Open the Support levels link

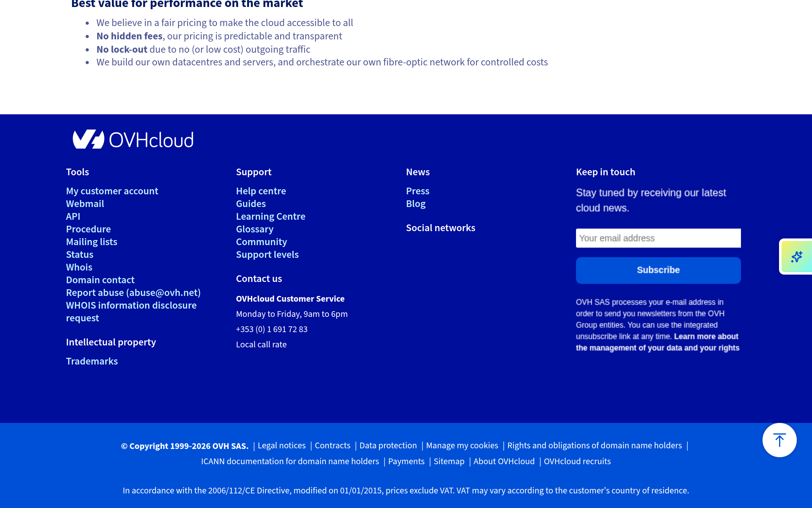click(x=267, y=254)
